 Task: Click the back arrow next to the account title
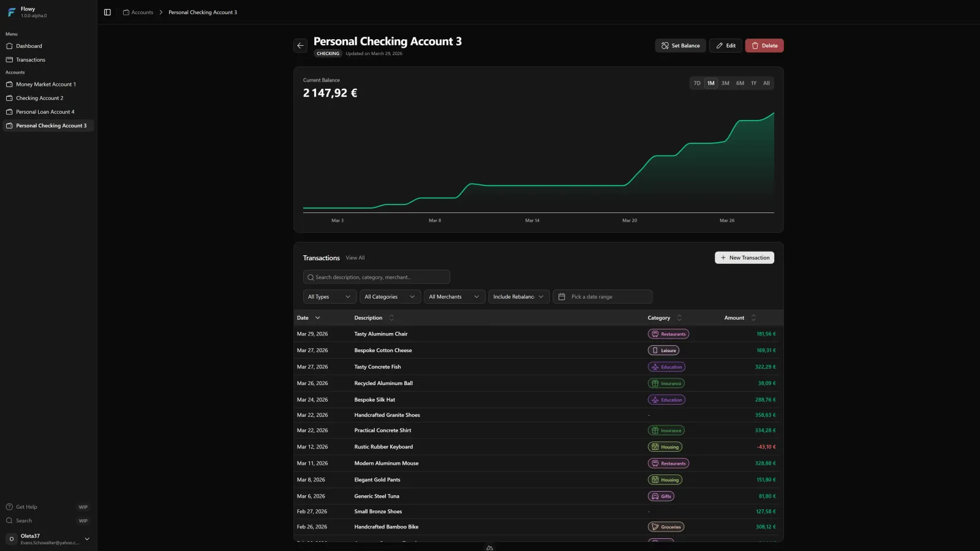(x=300, y=45)
